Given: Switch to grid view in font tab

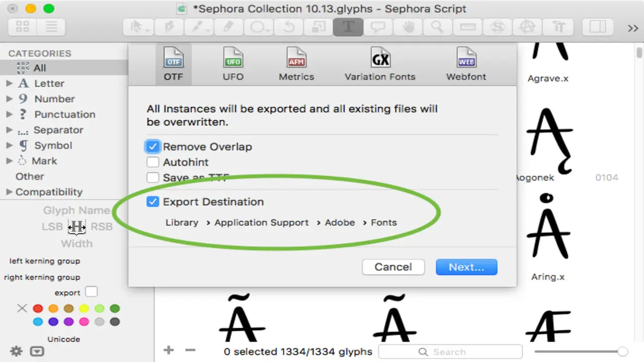Looking at the screenshot, I should 23,27.
